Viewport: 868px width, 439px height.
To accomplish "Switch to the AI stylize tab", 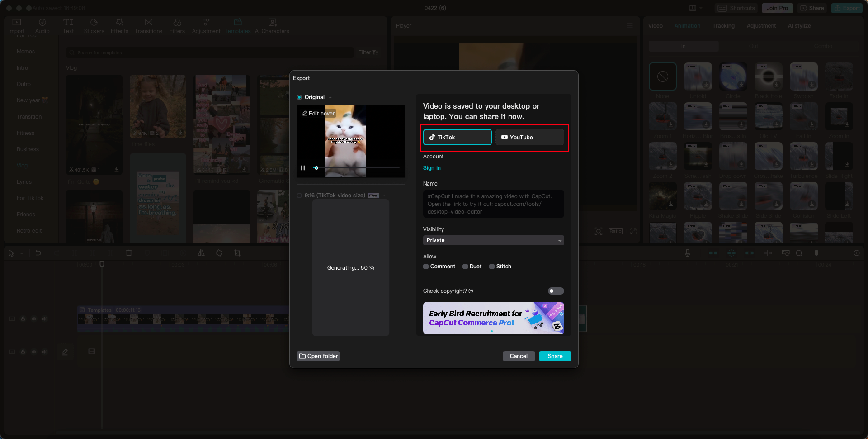I will (799, 26).
